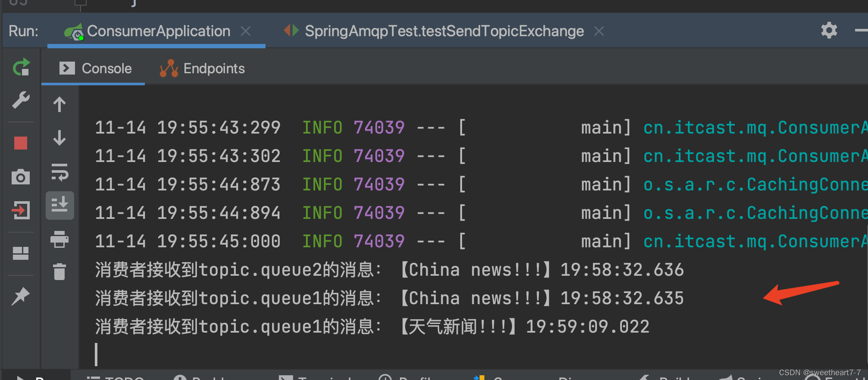Take a thread dump with camera icon

tap(21, 177)
